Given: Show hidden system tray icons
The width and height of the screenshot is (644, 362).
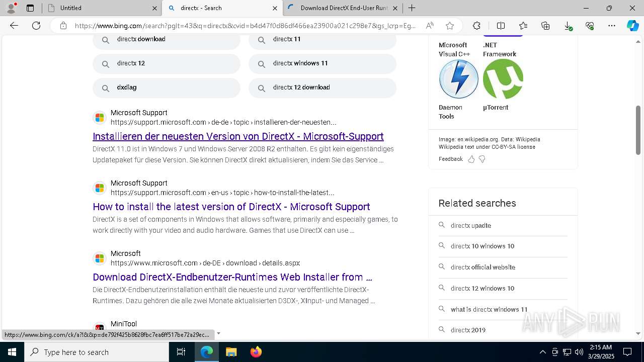Looking at the screenshot, I should 542,352.
